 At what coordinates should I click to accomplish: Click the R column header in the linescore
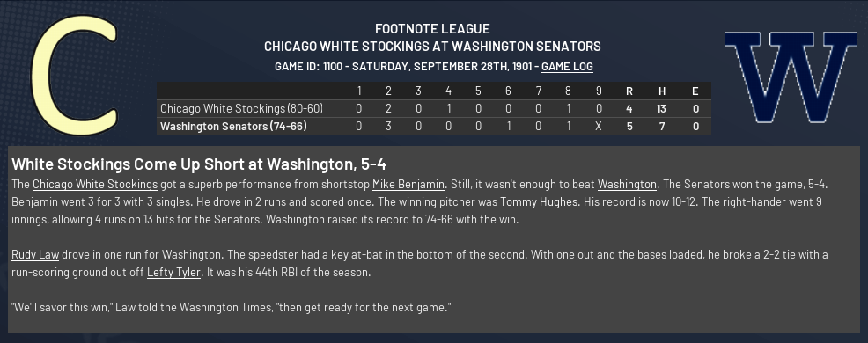629,91
